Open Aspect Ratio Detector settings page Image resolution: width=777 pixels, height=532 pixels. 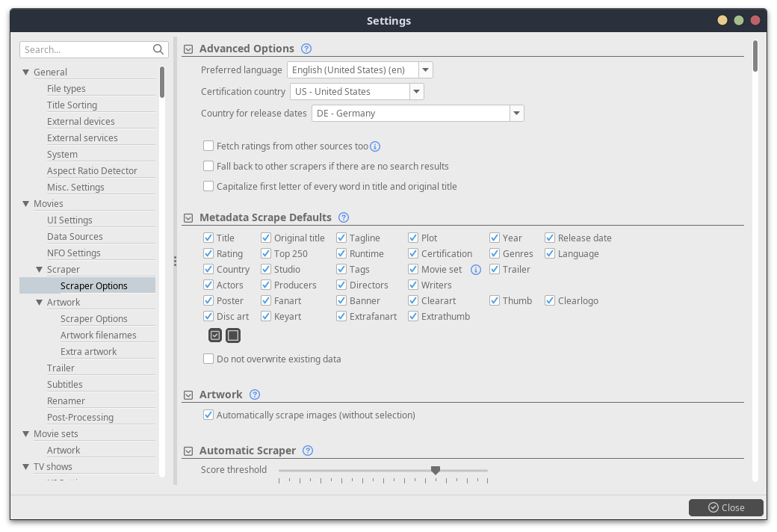[x=92, y=170]
